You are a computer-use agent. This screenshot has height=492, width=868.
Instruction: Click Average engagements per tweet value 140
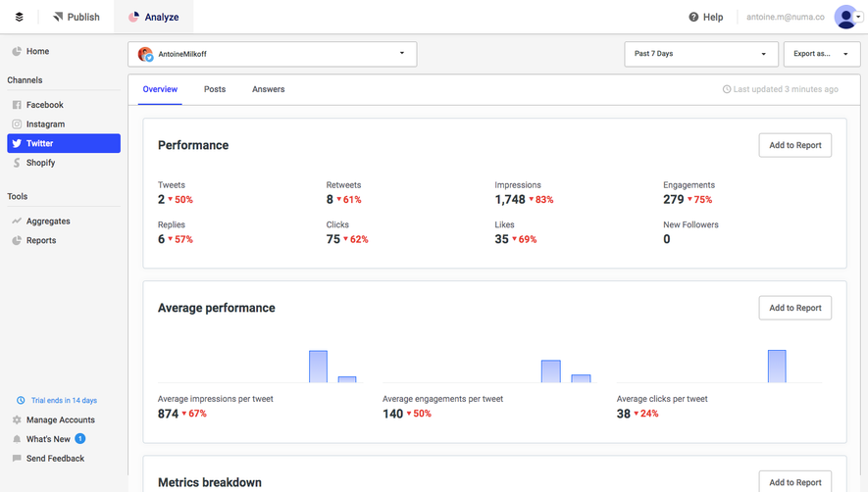click(393, 414)
